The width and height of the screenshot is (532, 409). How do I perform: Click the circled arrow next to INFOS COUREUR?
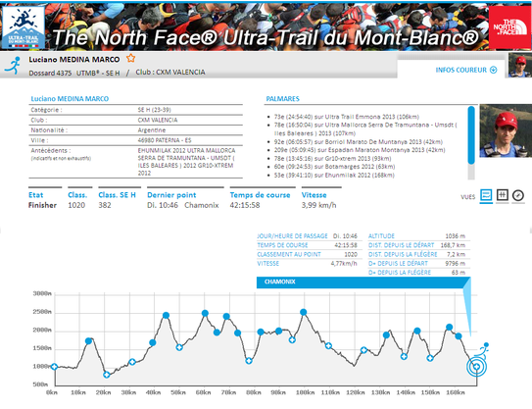coord(494,70)
